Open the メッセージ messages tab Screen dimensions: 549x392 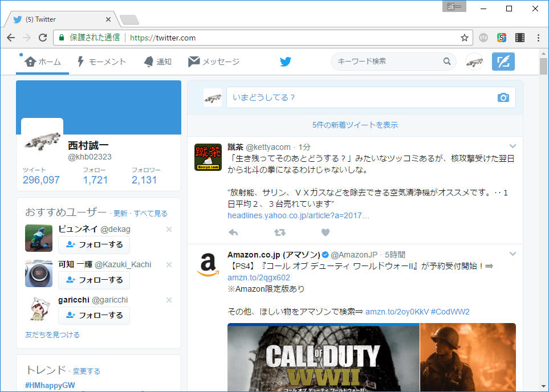click(x=214, y=62)
